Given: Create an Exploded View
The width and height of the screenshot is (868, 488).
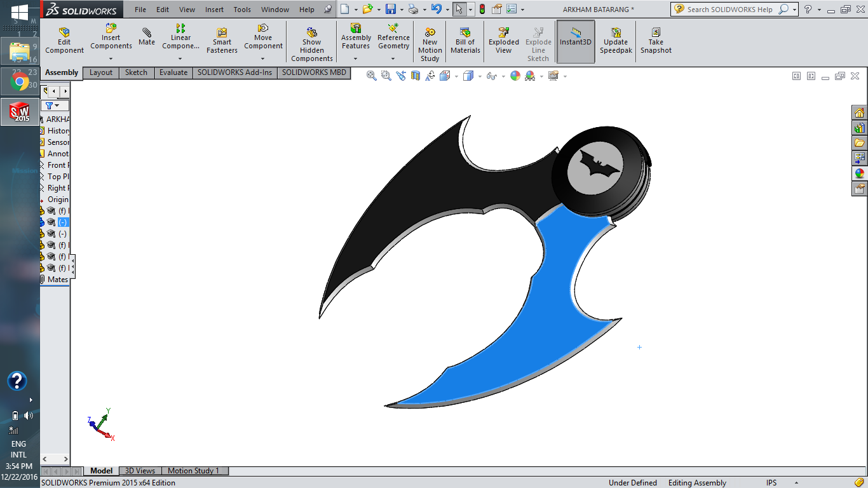Looking at the screenshot, I should (x=504, y=41).
